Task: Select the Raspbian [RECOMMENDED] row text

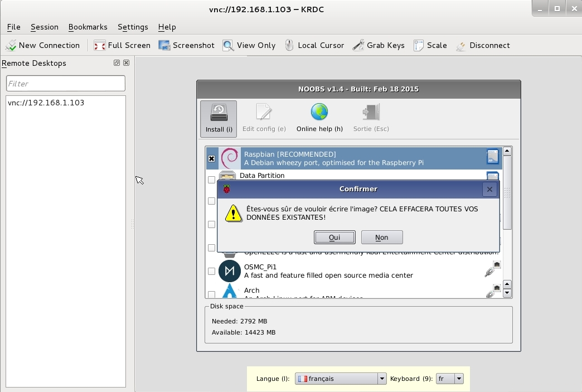Action: (x=290, y=154)
